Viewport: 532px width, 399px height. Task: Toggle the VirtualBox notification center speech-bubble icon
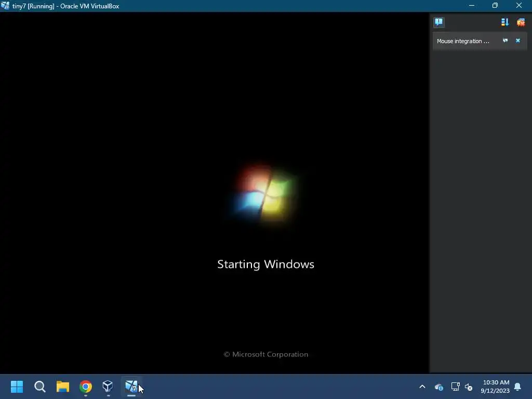[x=438, y=22]
